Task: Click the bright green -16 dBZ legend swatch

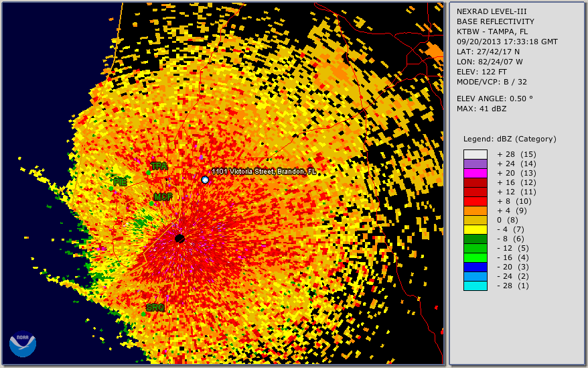Action: [x=475, y=257]
